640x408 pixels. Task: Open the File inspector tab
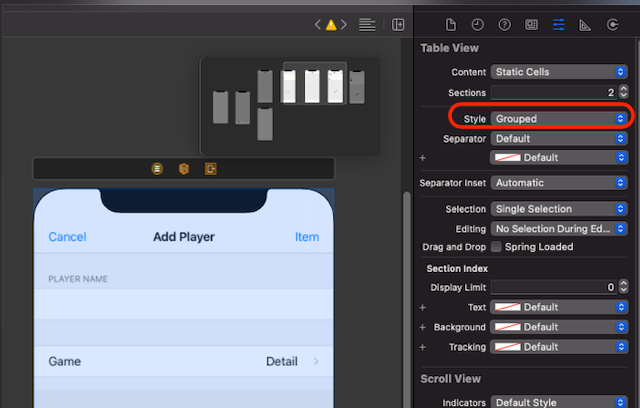click(450, 25)
